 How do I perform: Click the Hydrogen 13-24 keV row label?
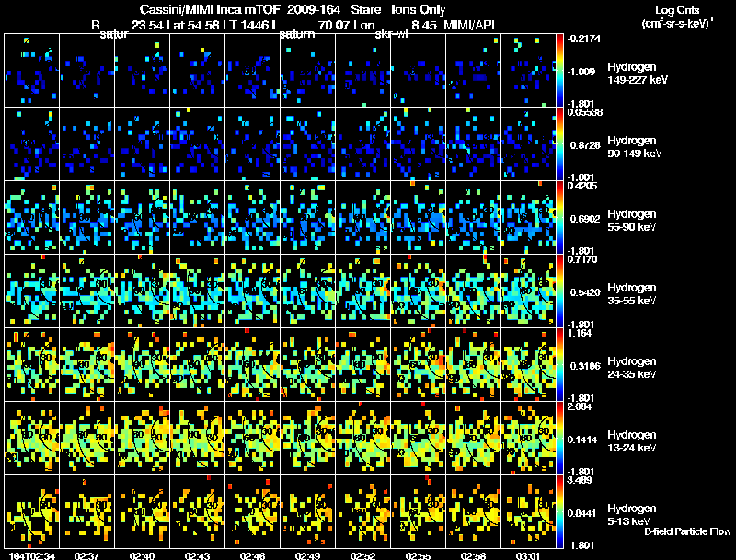pos(632,440)
